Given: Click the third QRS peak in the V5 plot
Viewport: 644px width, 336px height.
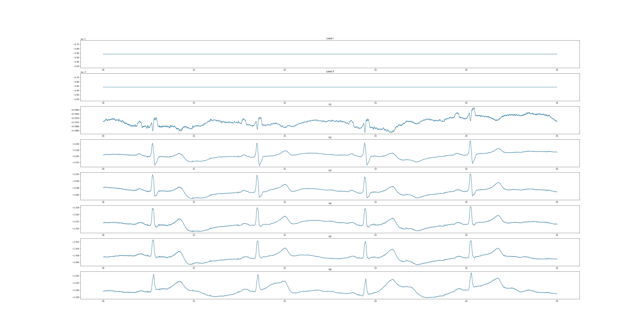Looking at the screenshot, I should (365, 242).
